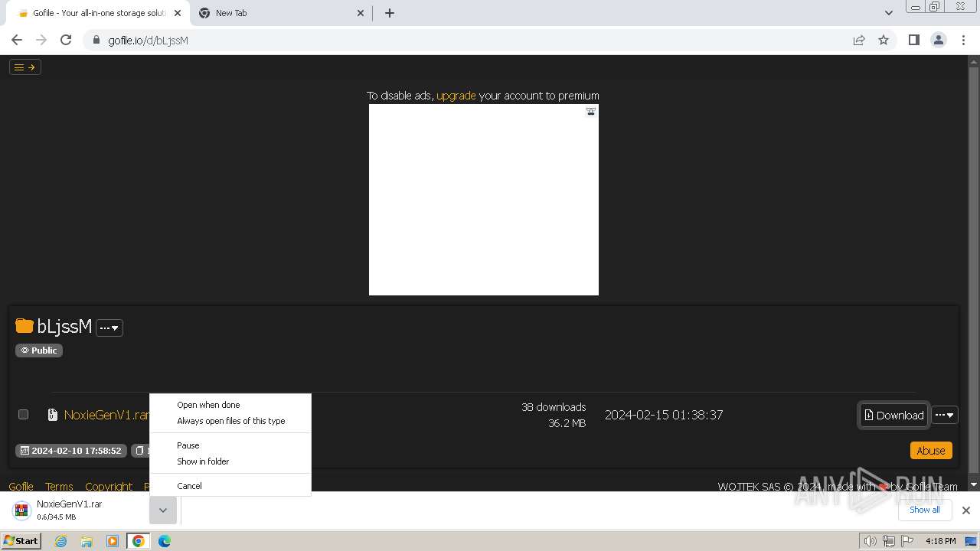
Task: Bookmark this tab with the star icon
Action: tap(884, 40)
